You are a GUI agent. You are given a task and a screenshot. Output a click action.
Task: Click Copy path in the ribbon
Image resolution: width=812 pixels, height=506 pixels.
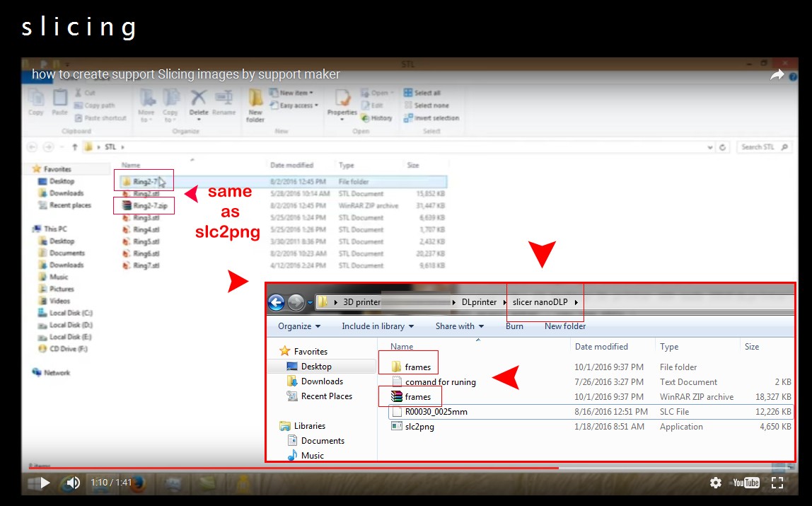tap(95, 105)
